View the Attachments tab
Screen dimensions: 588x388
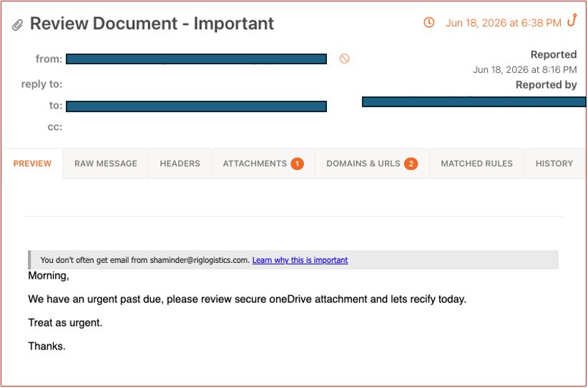263,164
